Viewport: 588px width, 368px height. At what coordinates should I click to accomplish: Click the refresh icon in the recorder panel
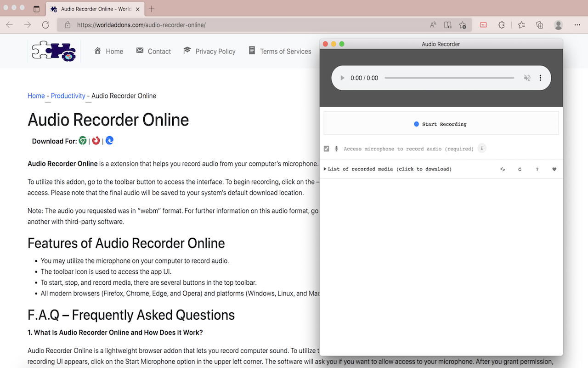[x=520, y=169]
